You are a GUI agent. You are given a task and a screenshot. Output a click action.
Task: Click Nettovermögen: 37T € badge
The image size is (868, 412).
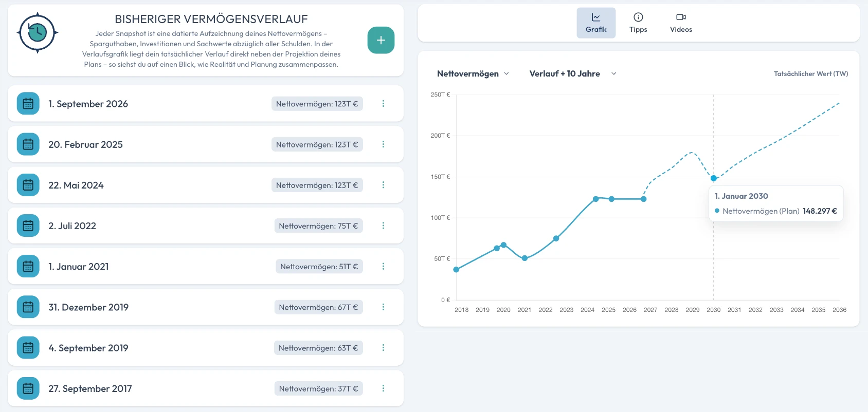tap(318, 388)
